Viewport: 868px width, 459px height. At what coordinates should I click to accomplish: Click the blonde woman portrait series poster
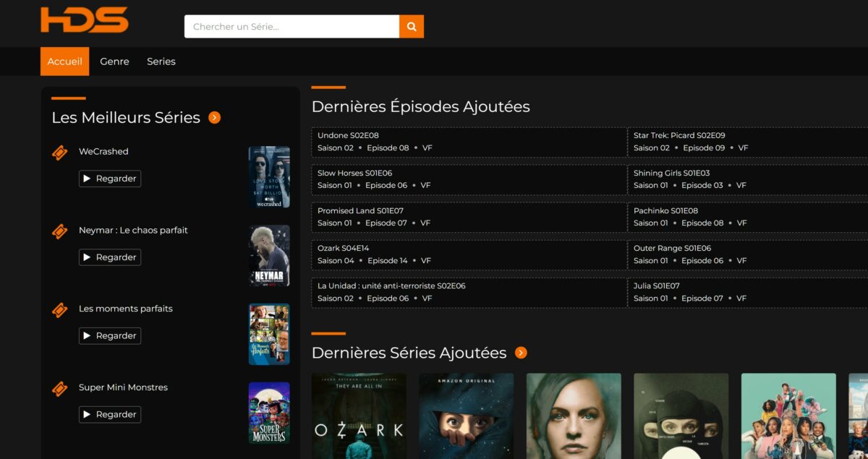tap(574, 416)
